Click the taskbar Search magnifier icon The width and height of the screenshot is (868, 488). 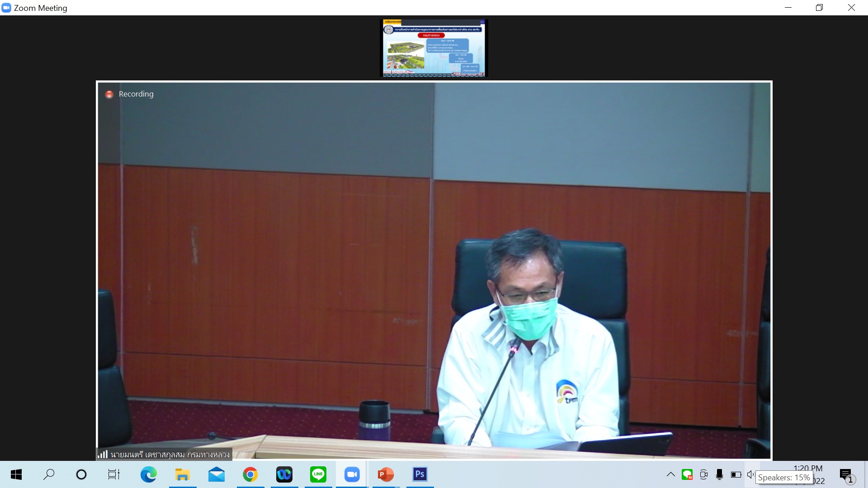pyautogui.click(x=49, y=474)
